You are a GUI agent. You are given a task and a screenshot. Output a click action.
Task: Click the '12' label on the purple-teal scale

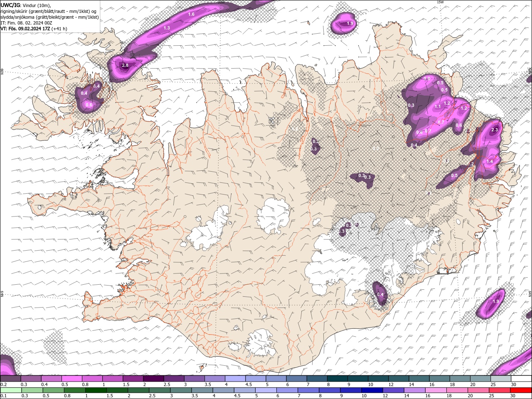(390, 384)
